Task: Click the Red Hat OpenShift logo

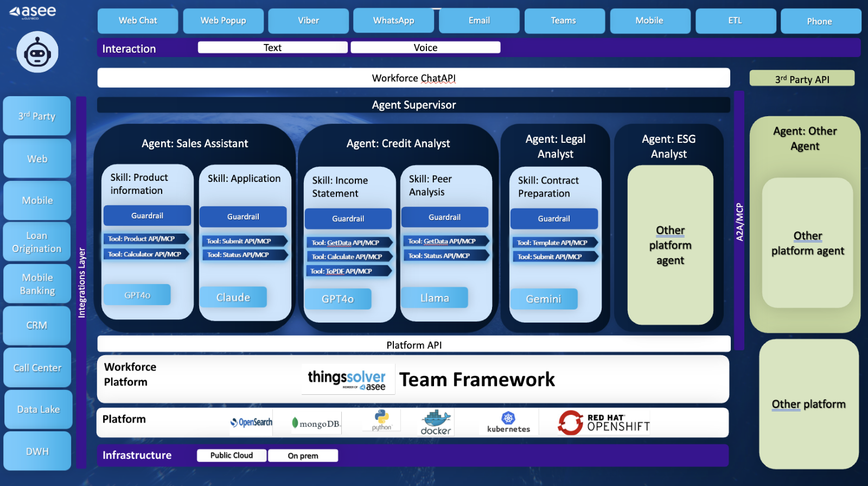Action: 604,422
